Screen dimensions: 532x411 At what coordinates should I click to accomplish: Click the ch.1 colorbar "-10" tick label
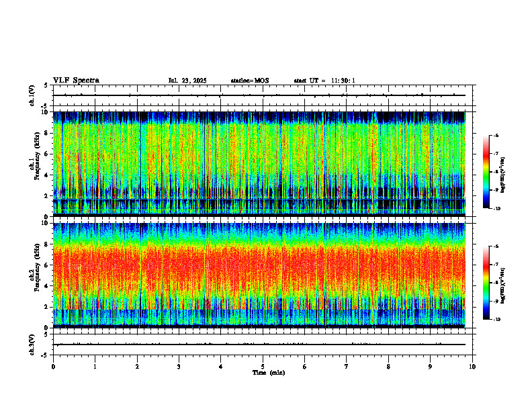coord(496,209)
